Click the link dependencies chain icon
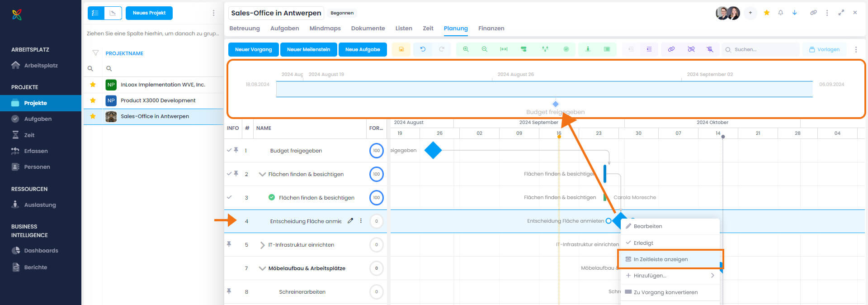Image resolution: width=868 pixels, height=305 pixels. pos(671,49)
